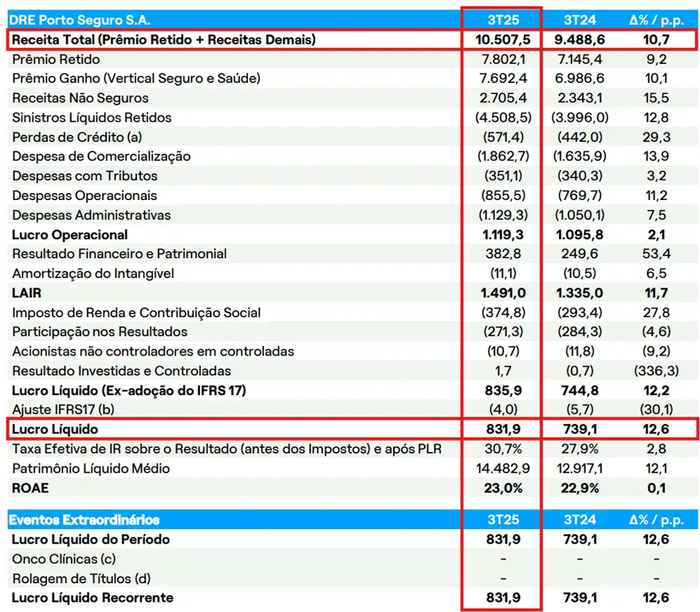
Task: Click the 'Lucro Líquido Recorrente' row label
Action: point(92,598)
